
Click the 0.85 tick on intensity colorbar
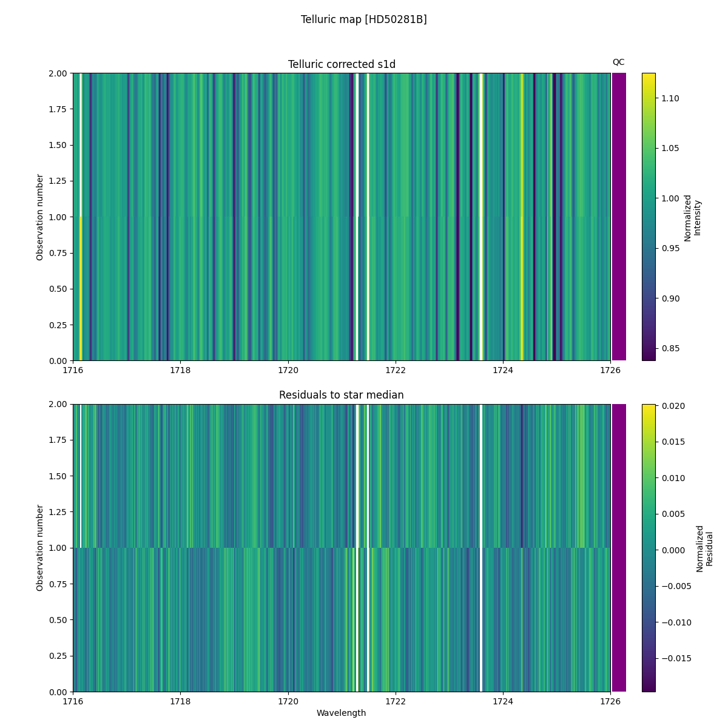(669, 348)
